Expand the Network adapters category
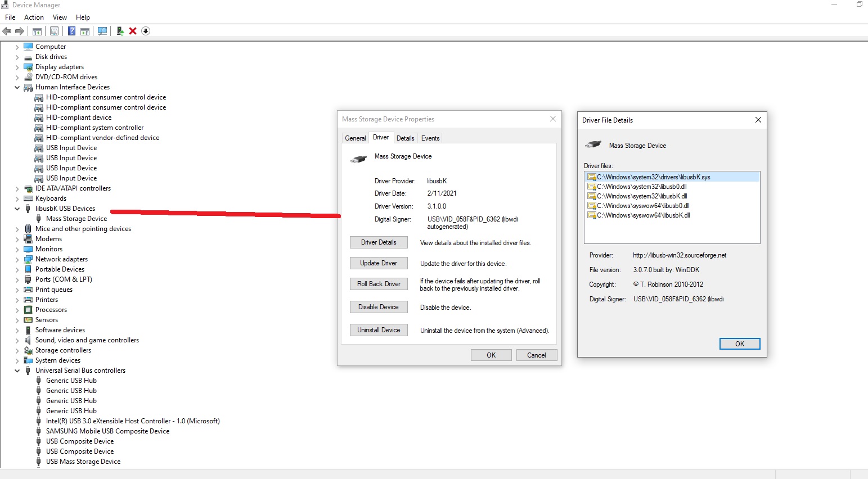Screen dimensions: 868x479 click(16, 259)
